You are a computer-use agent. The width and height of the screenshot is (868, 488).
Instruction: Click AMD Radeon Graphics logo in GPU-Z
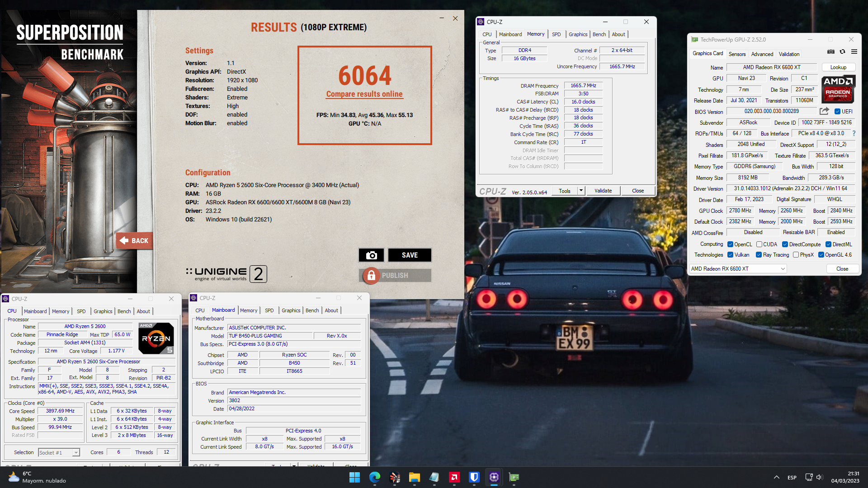pos(838,89)
